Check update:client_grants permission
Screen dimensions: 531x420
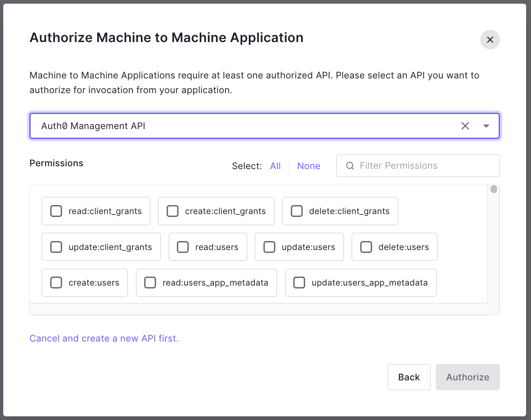56,247
